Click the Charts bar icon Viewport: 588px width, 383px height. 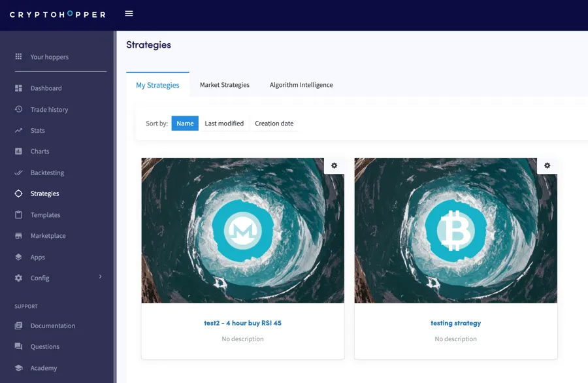(x=18, y=151)
